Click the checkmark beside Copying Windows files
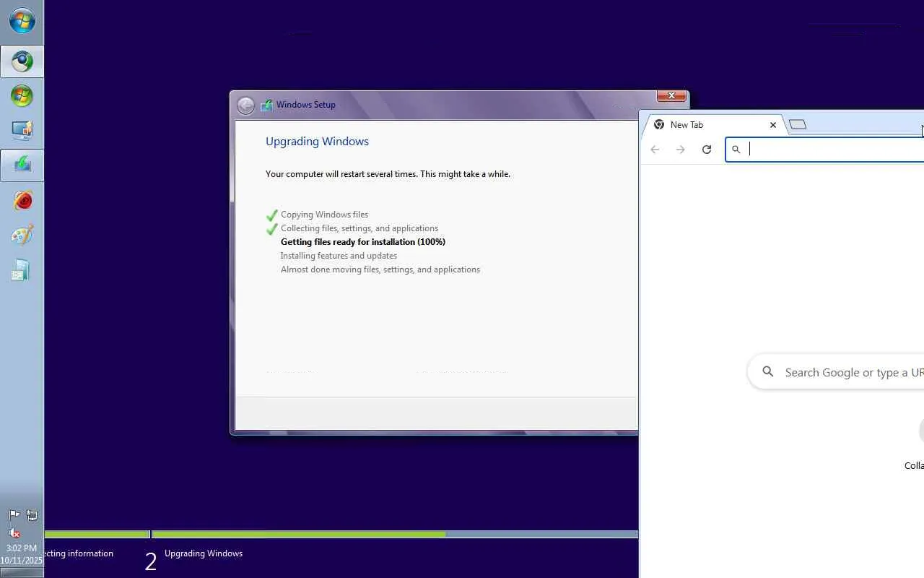Image resolution: width=924 pixels, height=578 pixels. pos(272,215)
